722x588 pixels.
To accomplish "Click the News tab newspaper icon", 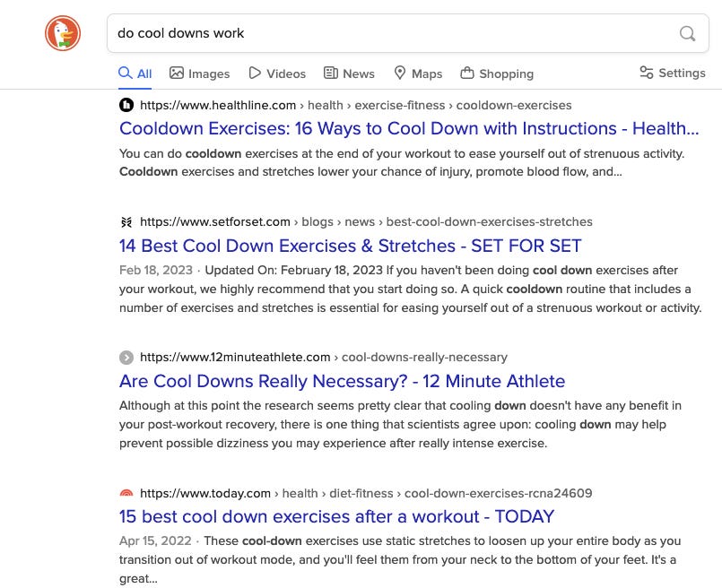I will pos(331,73).
